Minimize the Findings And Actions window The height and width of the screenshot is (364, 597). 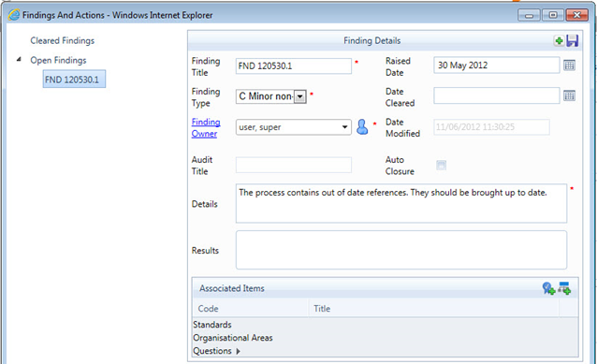pos(529,15)
